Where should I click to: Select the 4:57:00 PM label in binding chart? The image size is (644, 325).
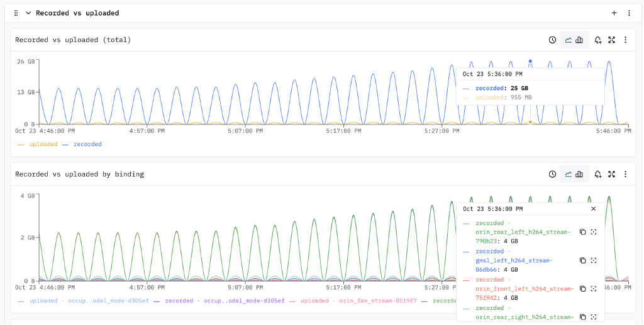(x=147, y=288)
